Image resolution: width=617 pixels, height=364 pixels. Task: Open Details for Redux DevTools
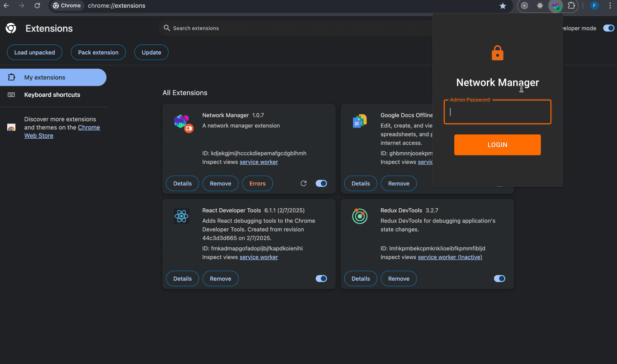click(x=361, y=279)
